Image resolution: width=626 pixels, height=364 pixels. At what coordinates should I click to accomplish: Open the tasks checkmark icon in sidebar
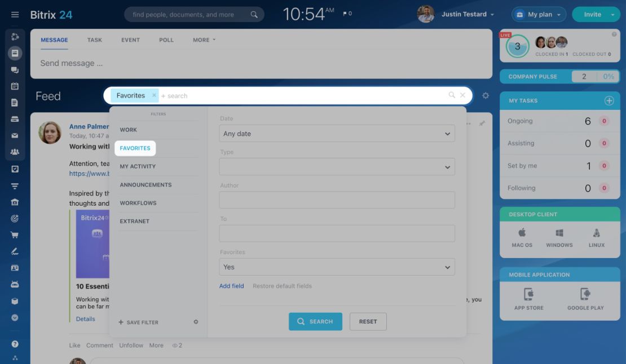[15, 169]
